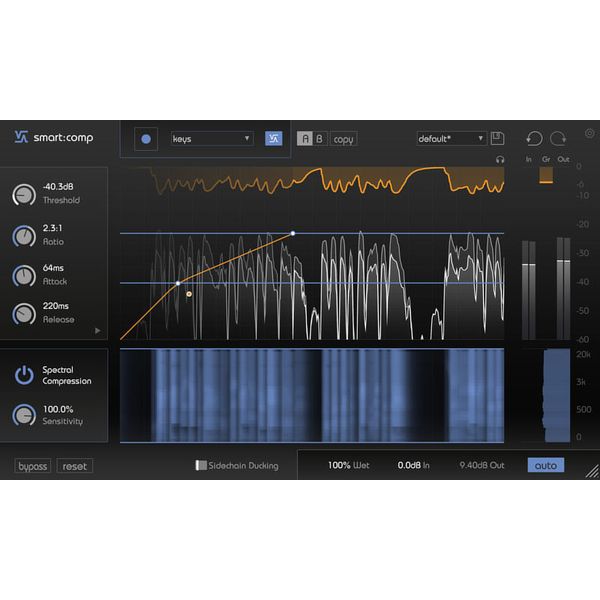
Task: Toggle the sonible smart profile icon
Action: [274, 139]
